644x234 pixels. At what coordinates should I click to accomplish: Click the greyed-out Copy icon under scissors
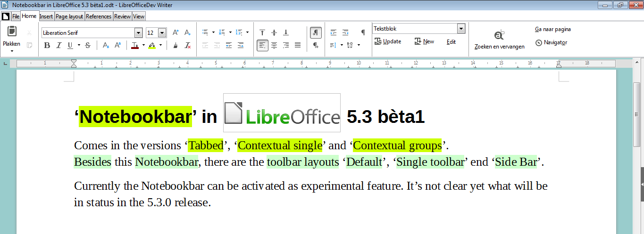point(29,45)
